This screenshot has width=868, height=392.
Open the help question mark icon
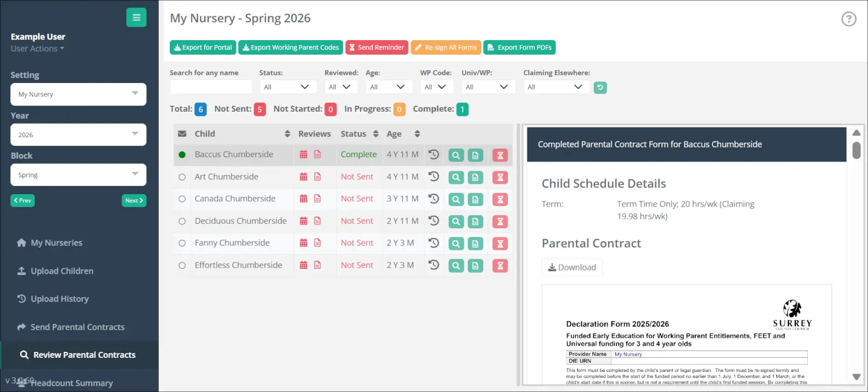point(848,19)
